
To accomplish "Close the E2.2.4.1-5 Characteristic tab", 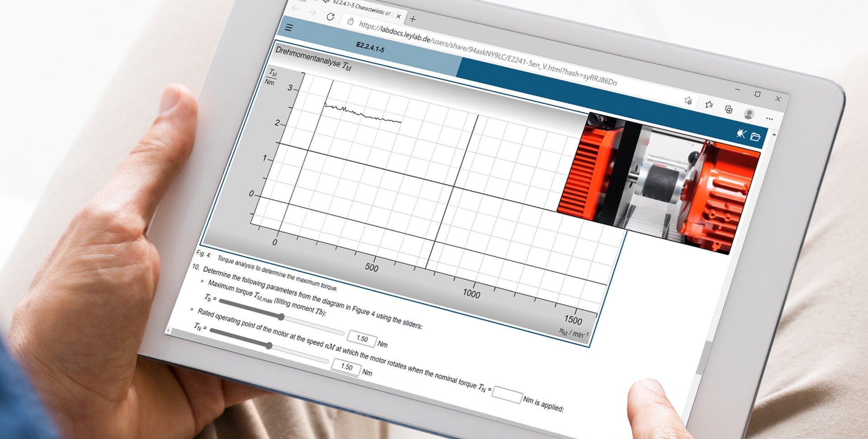I will click(398, 16).
